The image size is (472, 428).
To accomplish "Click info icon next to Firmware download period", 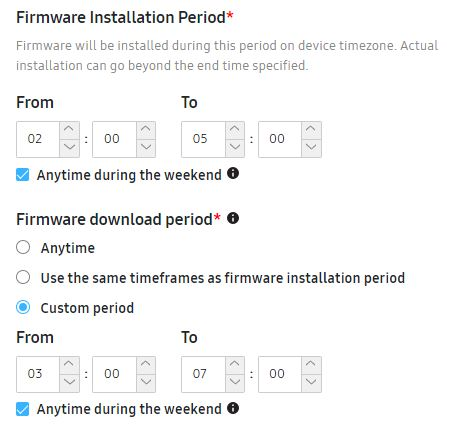I will [x=233, y=218].
